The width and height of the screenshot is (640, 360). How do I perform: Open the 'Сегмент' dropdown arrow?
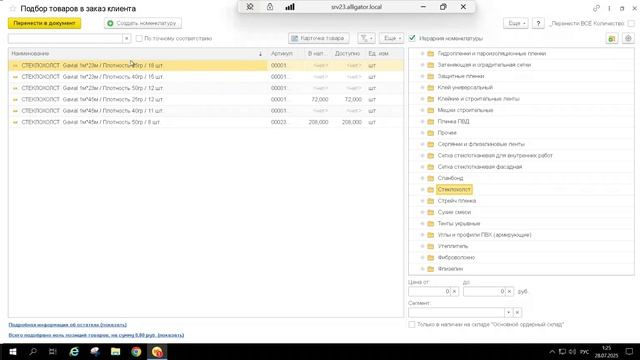508,312
